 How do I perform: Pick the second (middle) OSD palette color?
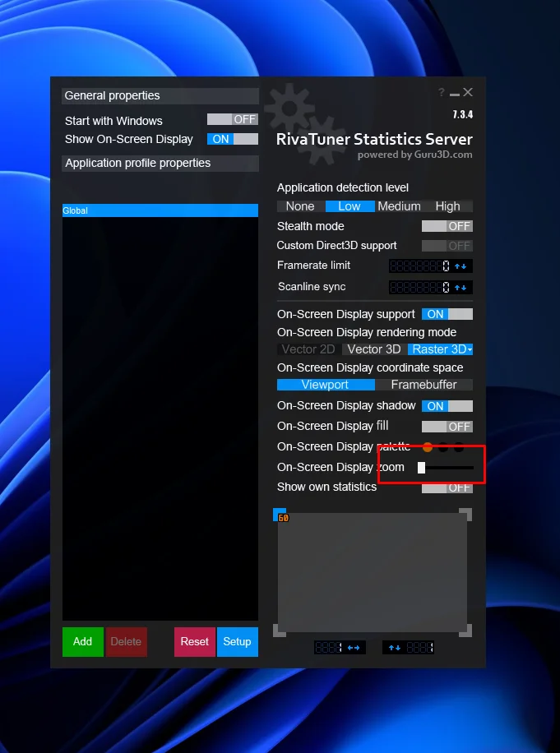click(x=443, y=447)
